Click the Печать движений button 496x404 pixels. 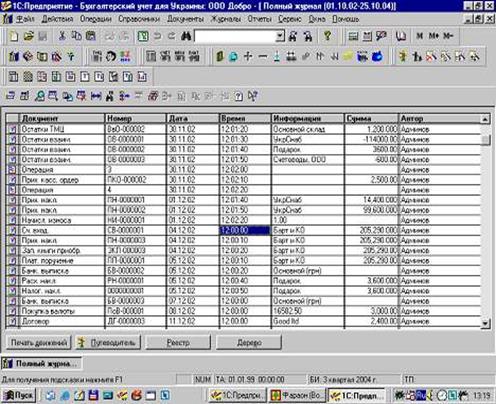[39, 342]
